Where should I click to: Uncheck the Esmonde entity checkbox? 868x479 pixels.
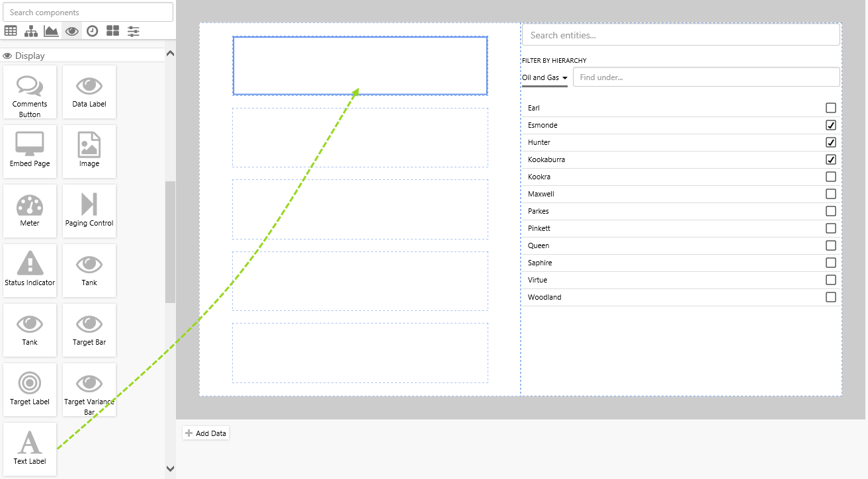tap(831, 125)
